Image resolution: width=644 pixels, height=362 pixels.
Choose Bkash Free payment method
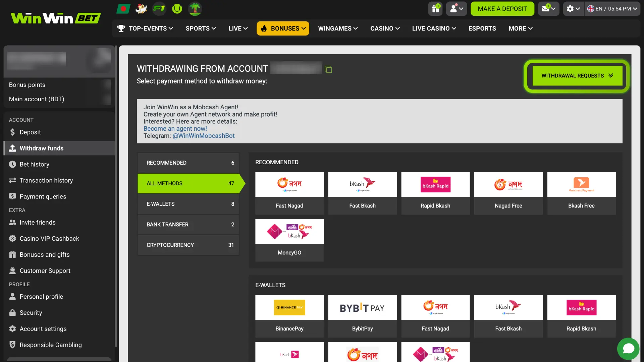(581, 193)
